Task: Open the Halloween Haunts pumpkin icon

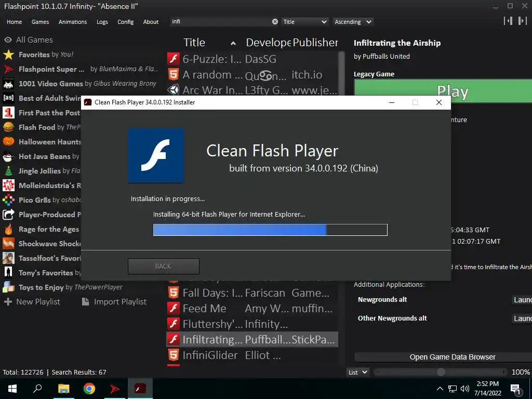Action: (8, 142)
